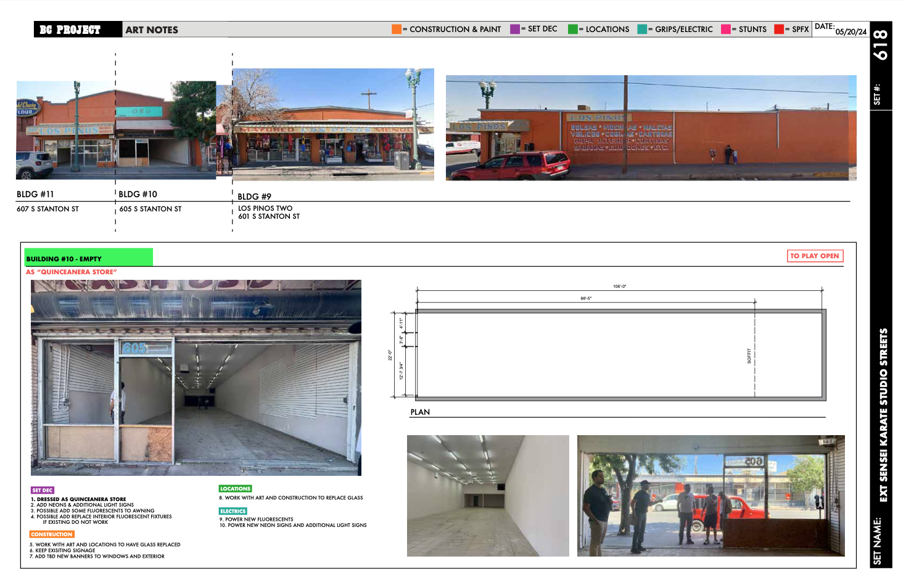The image size is (906, 588).
Task: Click the set number 618
Action: [881, 44]
